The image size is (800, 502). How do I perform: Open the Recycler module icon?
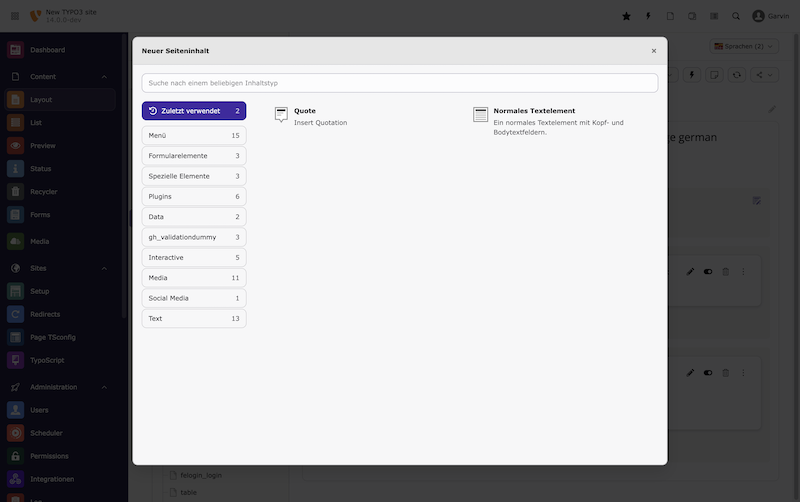(15, 191)
